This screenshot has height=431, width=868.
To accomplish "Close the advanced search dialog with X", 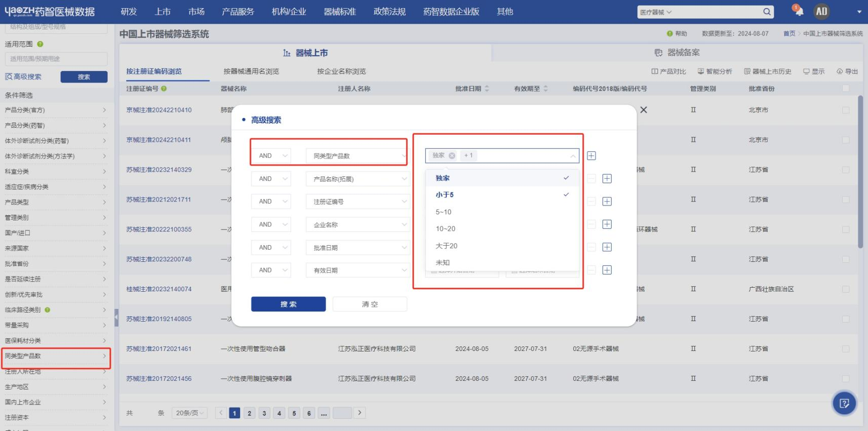I will 643,110.
